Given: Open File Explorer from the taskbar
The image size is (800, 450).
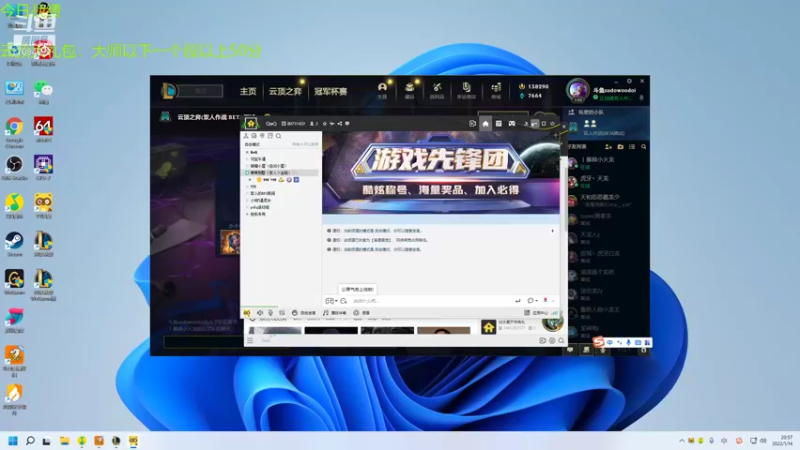Looking at the screenshot, I should pos(64,441).
